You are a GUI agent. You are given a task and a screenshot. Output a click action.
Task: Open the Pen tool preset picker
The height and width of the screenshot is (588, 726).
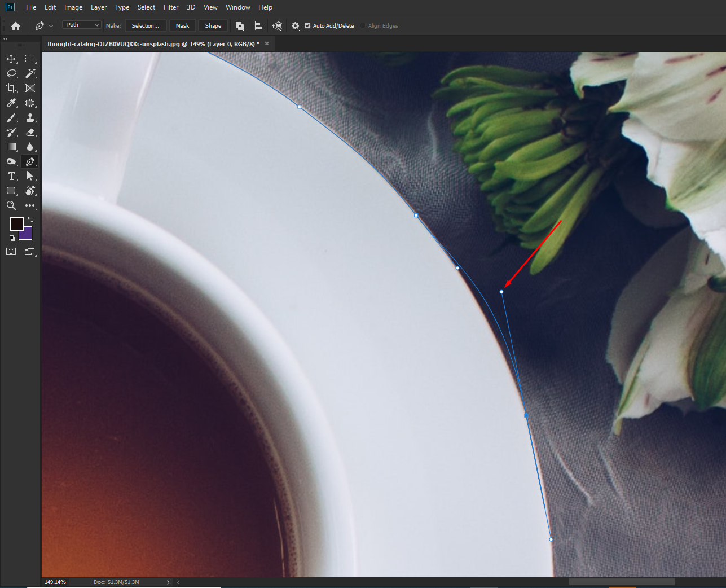click(x=44, y=26)
